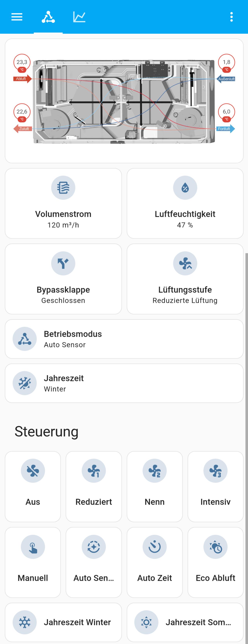Tap the Intensiv fan level 3 icon

coord(215,470)
